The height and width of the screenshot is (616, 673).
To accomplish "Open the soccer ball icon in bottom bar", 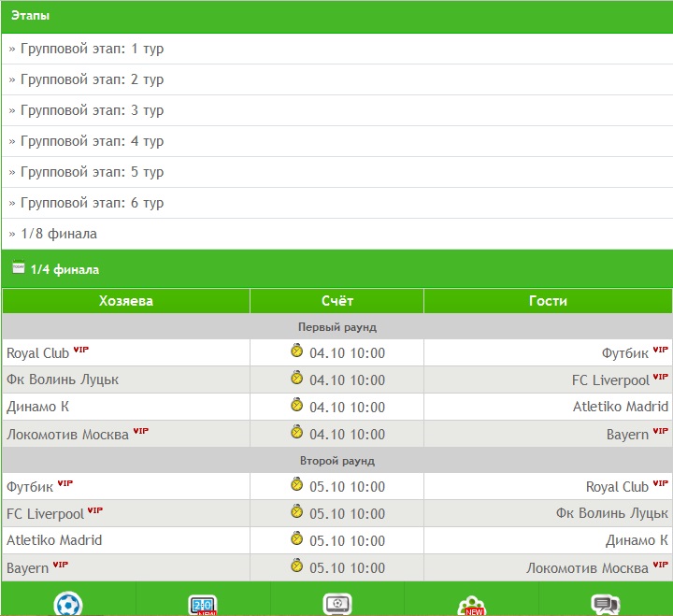I will [68, 604].
